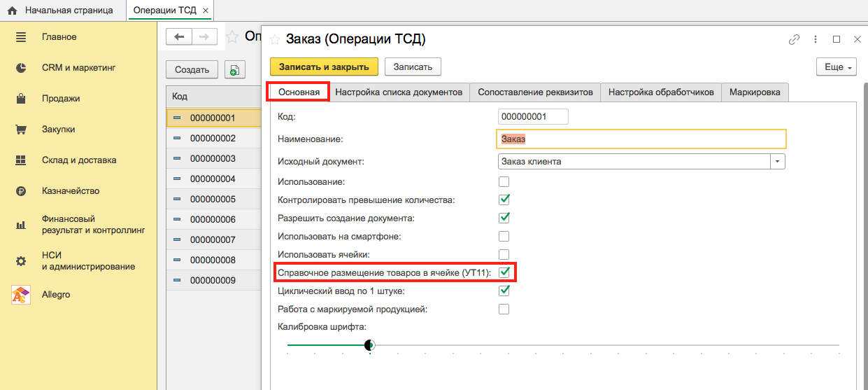The width and height of the screenshot is (868, 390).
Task: Select row 000000006 in the list
Action: click(213, 219)
